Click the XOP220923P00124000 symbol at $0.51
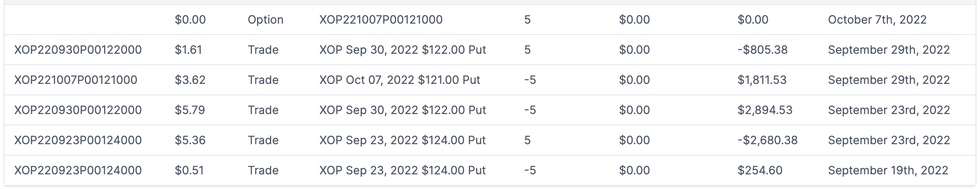The width and height of the screenshot is (980, 189). pos(78,170)
